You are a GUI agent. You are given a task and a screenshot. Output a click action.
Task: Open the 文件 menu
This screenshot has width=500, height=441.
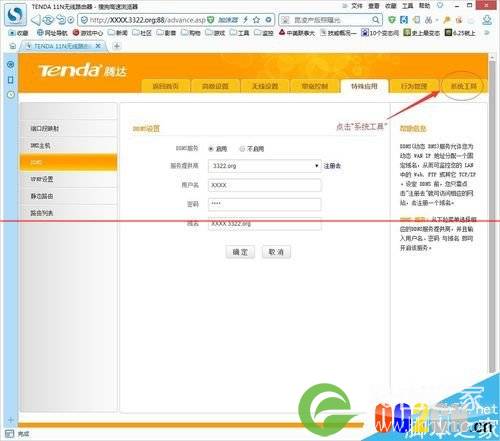pyautogui.click(x=357, y=6)
